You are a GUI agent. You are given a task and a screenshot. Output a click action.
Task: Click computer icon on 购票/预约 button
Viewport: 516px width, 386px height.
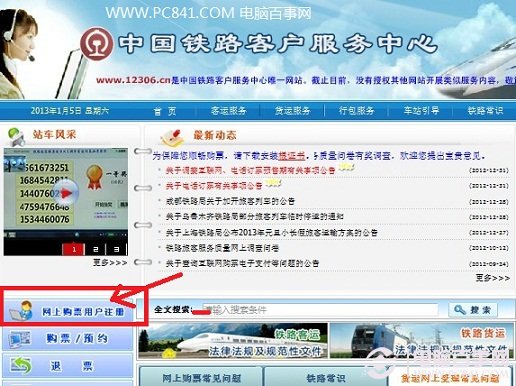[x=20, y=339]
